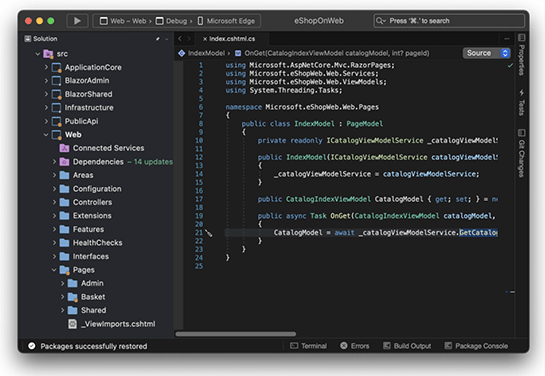This screenshot has width=545, height=376.
Task: Click the editor minimize dash icon
Action: [x=507, y=39]
